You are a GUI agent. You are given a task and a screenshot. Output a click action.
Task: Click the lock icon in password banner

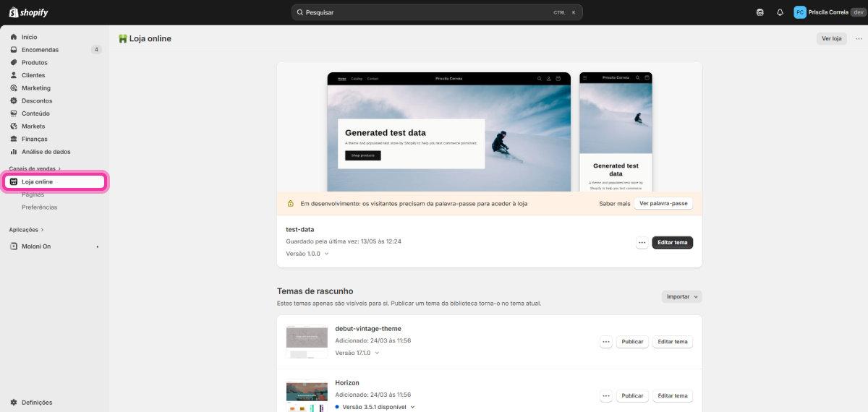pyautogui.click(x=291, y=204)
